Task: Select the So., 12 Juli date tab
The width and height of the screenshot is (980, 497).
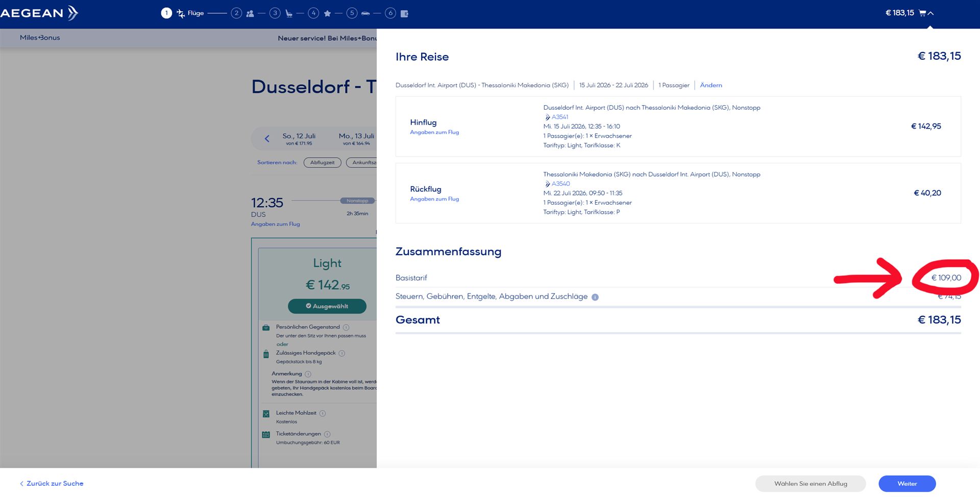Action: [299, 139]
